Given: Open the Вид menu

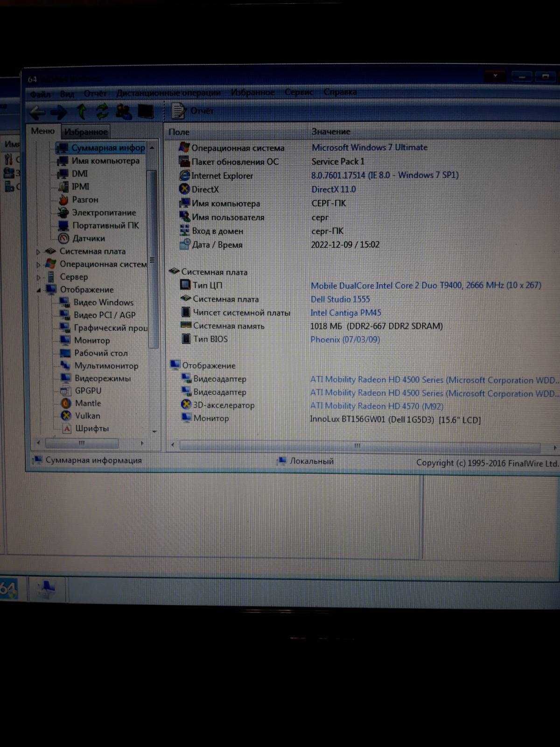Looking at the screenshot, I should (67, 94).
